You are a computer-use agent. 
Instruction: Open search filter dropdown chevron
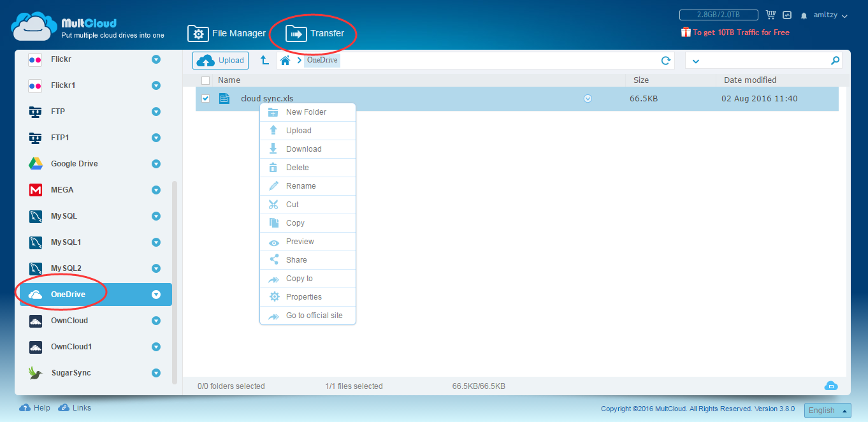(x=696, y=61)
